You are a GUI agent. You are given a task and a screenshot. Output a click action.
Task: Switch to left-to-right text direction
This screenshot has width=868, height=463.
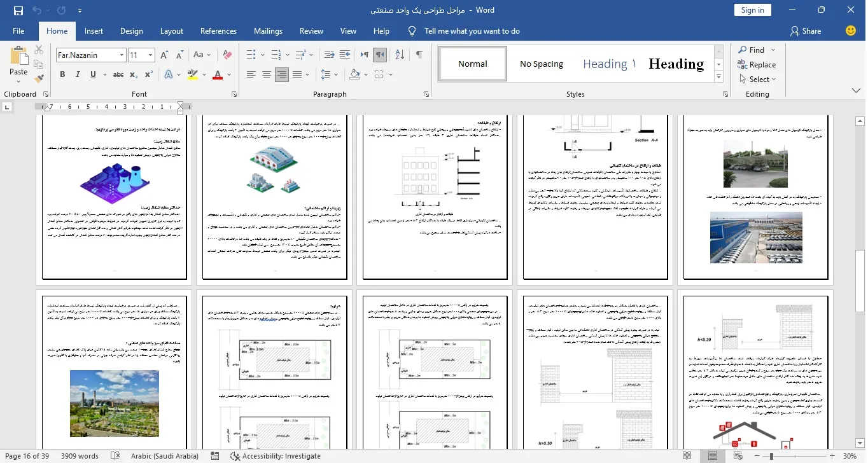(365, 55)
